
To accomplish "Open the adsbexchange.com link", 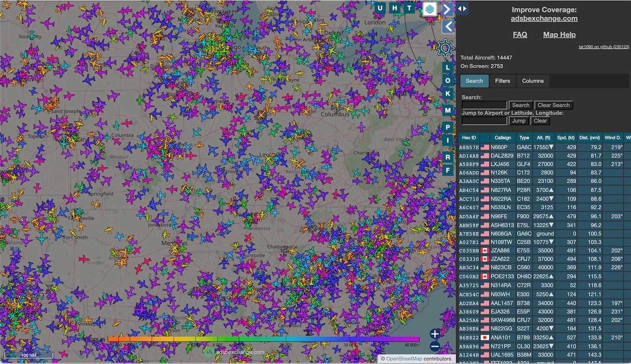I will point(544,19).
